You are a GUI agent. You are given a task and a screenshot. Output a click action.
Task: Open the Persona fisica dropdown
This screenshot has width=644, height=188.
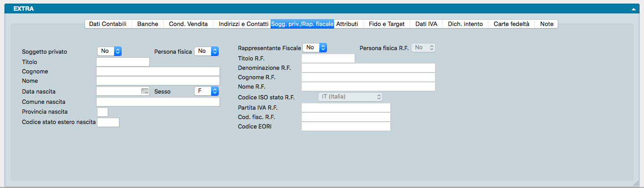tap(206, 51)
